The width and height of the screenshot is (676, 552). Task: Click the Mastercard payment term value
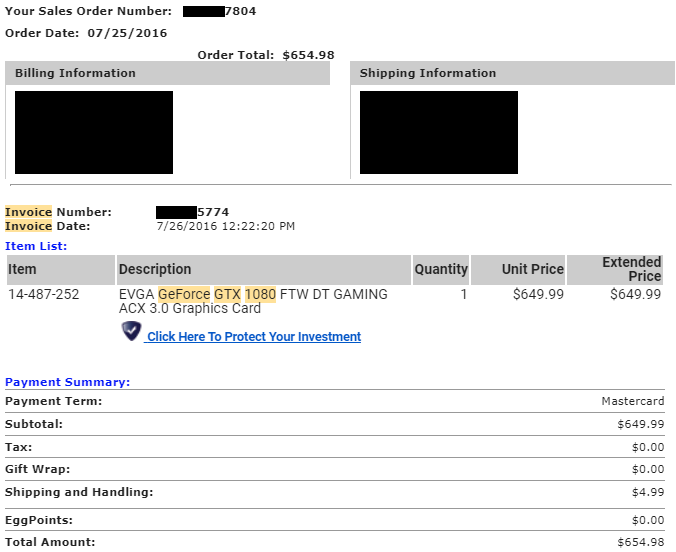point(632,401)
